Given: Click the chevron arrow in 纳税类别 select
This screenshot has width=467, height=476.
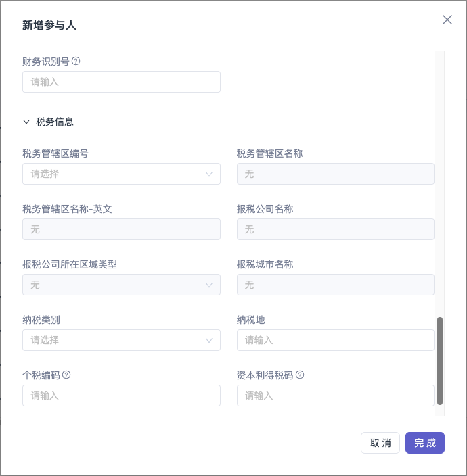Looking at the screenshot, I should (209, 340).
